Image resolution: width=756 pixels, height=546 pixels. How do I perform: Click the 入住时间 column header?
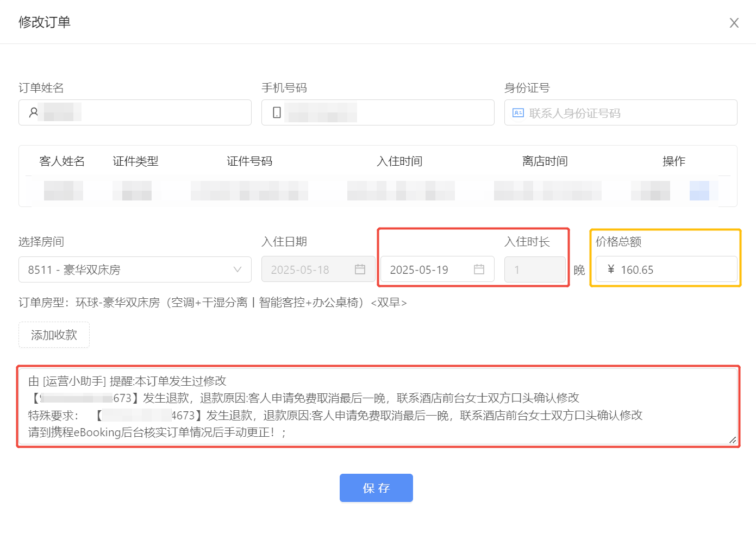tap(399, 161)
